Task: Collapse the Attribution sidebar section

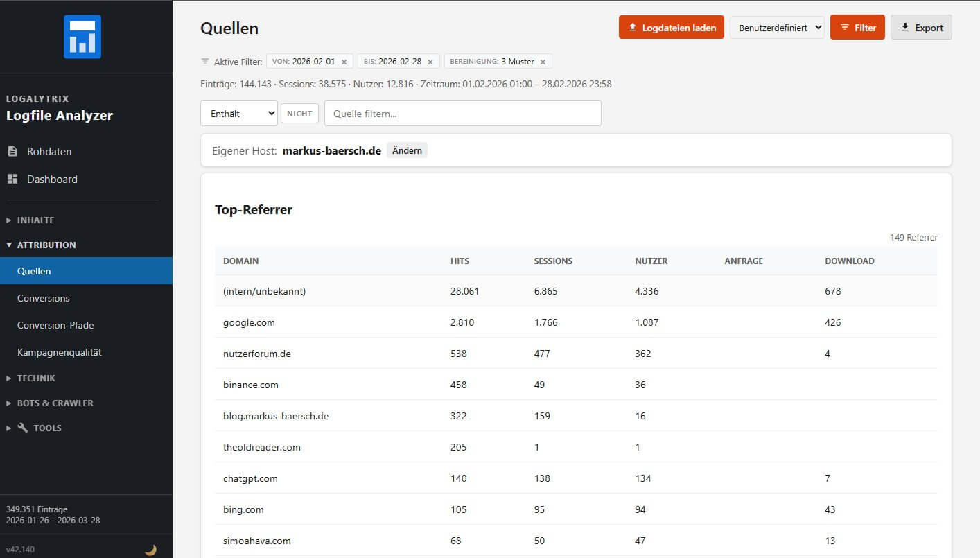Action: (x=46, y=245)
